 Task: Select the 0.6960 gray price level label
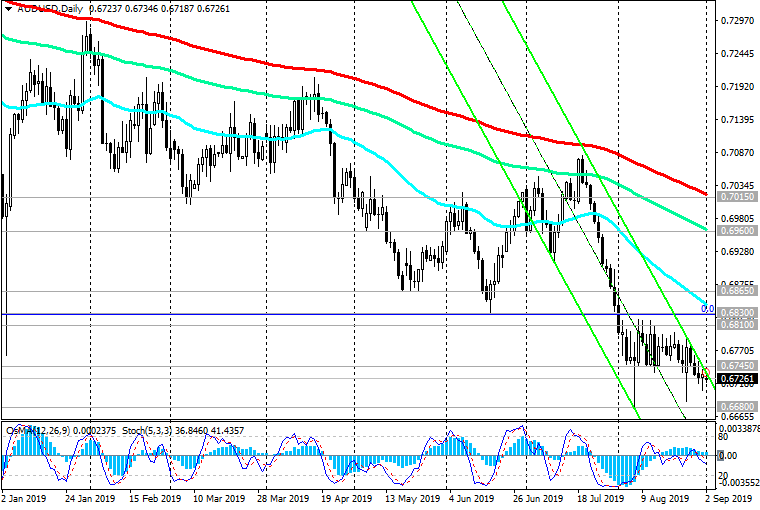coord(736,229)
